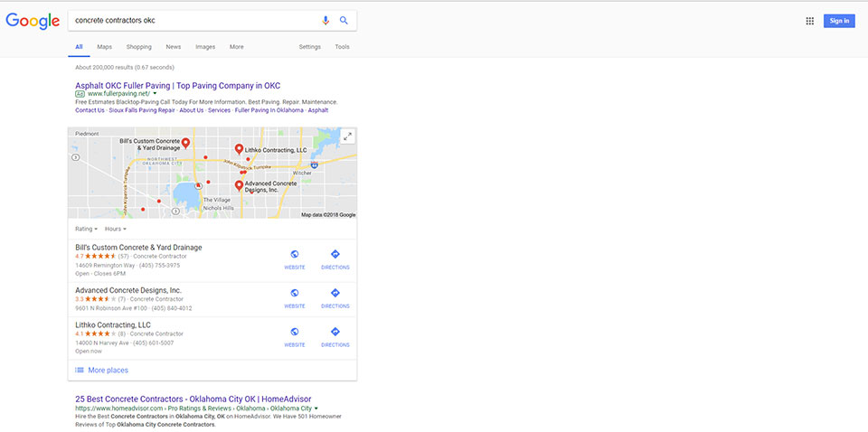Open the Hours filter dropdown
Screen dimensions: 868x432
pos(116,229)
